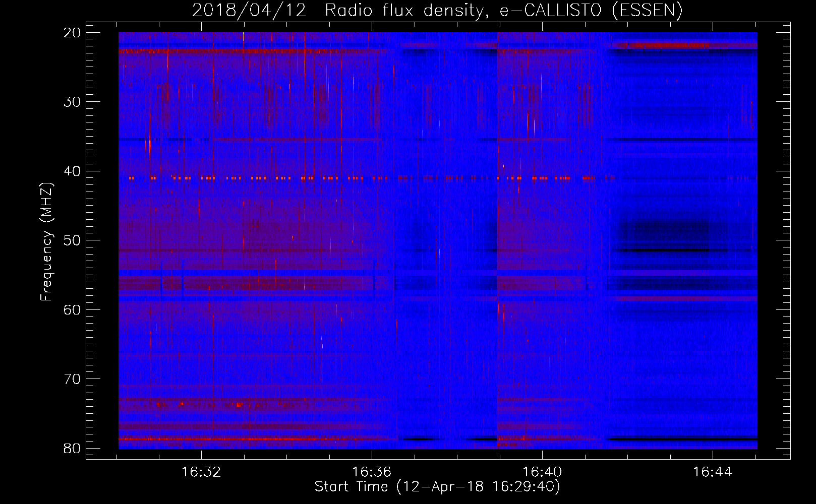This screenshot has height=504, width=816.
Task: Click the '80' frequency tick label
Action: click(72, 448)
